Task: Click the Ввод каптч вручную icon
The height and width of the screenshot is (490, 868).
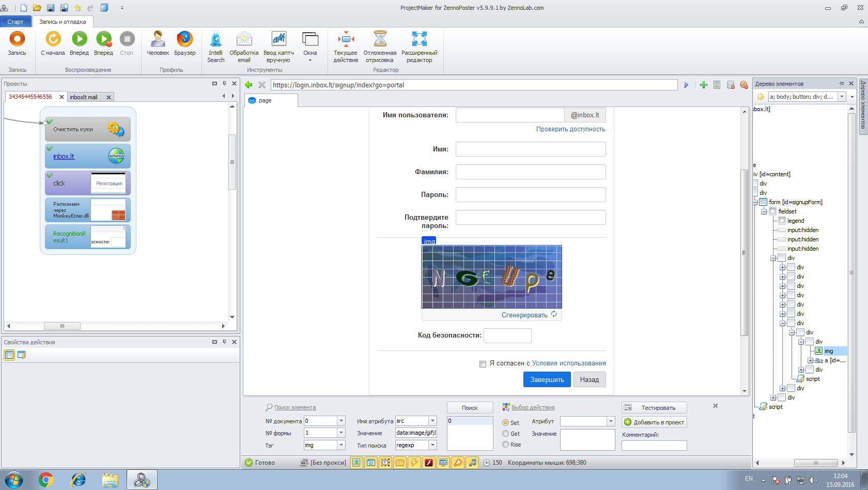Action: [x=278, y=39]
